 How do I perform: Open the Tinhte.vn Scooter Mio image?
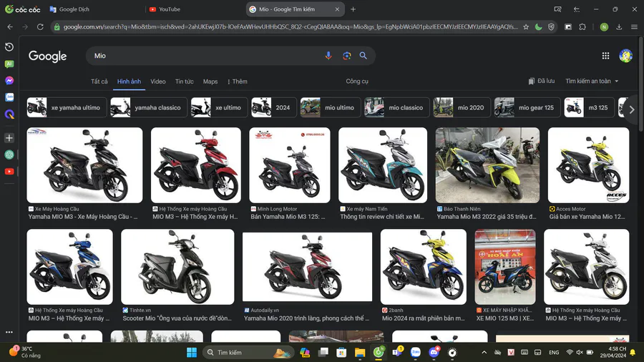click(177, 267)
